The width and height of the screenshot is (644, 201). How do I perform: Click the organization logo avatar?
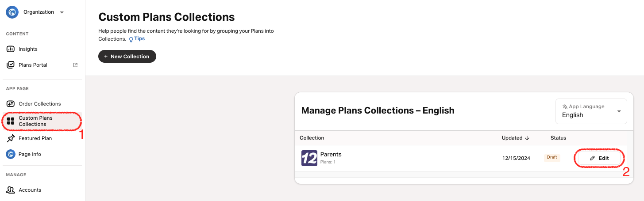(x=12, y=12)
